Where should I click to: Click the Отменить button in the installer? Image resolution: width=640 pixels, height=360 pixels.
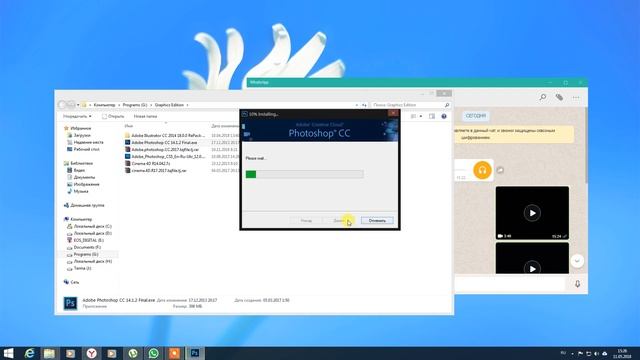pyautogui.click(x=377, y=220)
